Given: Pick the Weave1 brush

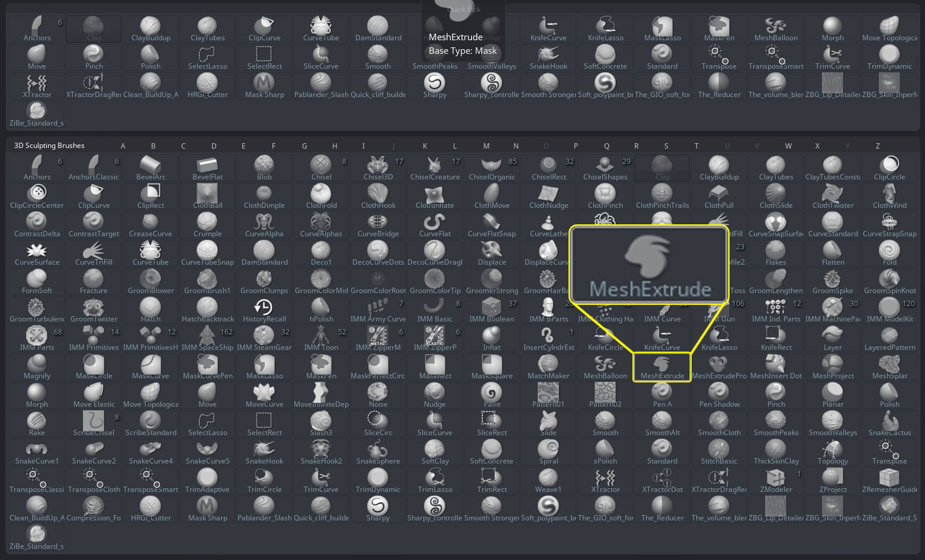Looking at the screenshot, I should coord(548,481).
